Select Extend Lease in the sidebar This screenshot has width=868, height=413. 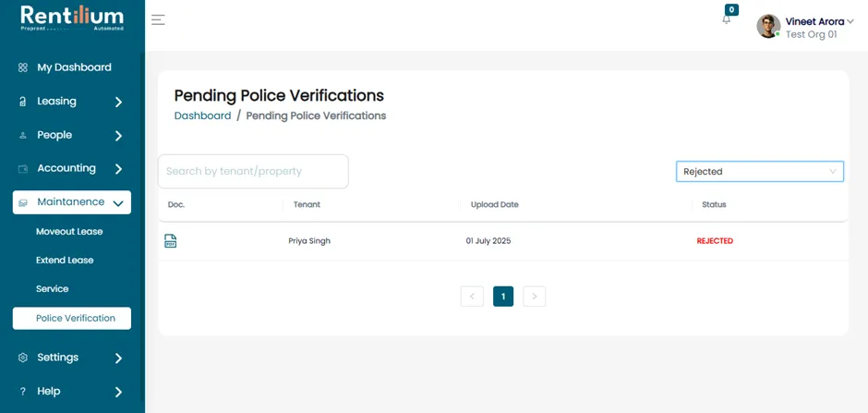click(x=65, y=261)
